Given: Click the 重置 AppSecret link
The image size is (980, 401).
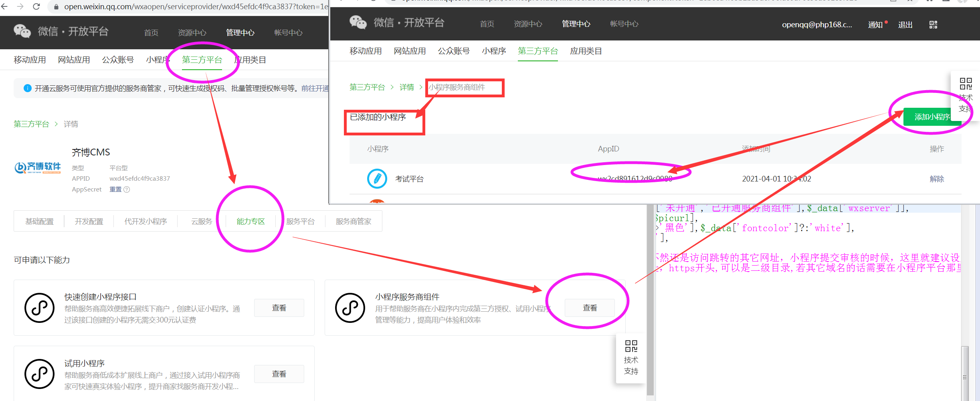Looking at the screenshot, I should (115, 189).
